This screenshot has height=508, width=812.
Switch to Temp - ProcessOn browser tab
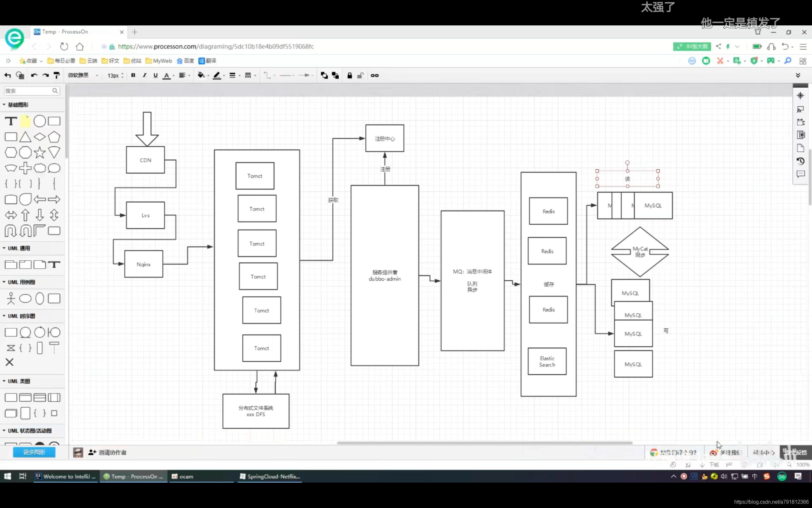[79, 32]
